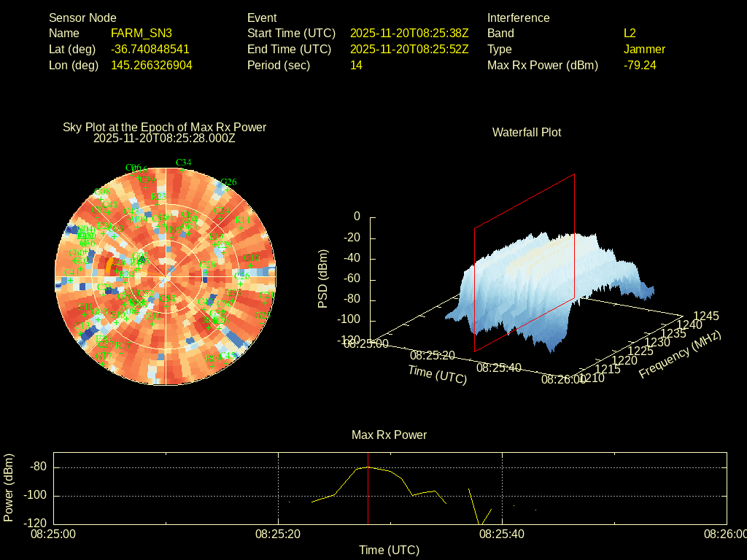The image size is (747, 560).
Task: Click the interference Type value Jammer
Action: 644,49
